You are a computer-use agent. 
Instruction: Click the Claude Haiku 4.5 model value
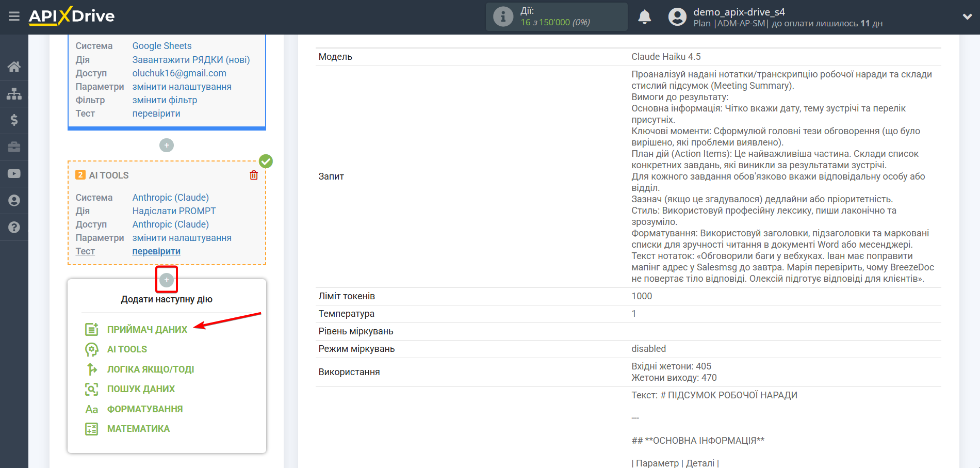coord(666,57)
